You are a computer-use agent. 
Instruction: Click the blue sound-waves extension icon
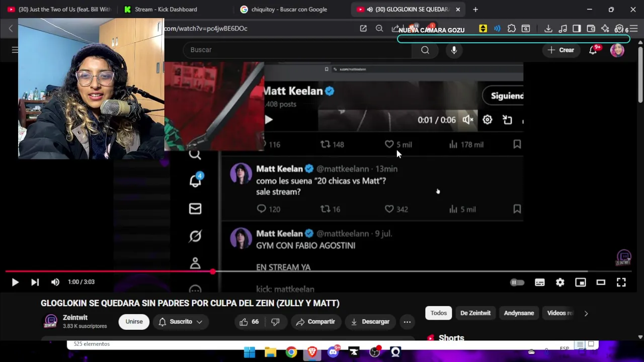[x=497, y=29]
